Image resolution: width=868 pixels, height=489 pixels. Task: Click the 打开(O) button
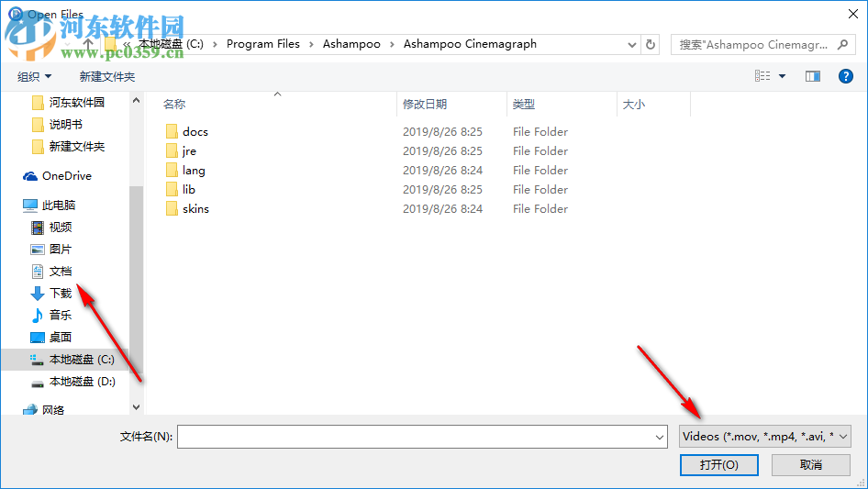(x=719, y=465)
